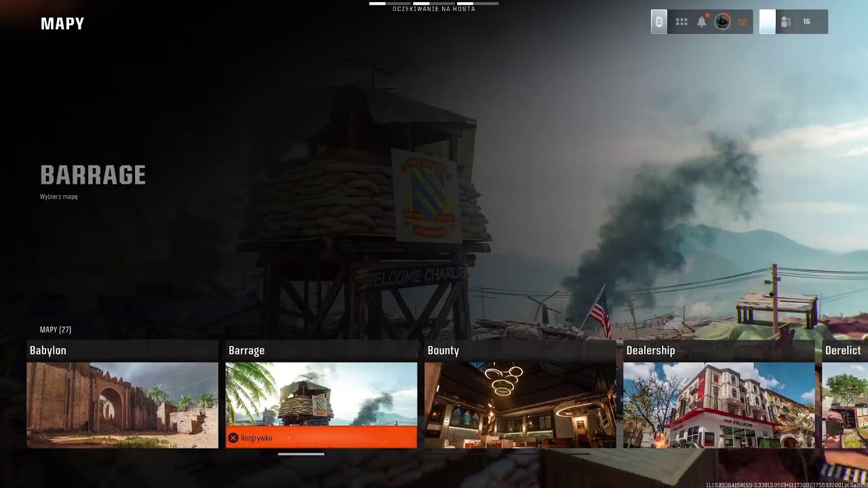Select the Dealership map thumbnail
Viewport: 868px width, 488px height.
coord(719,405)
